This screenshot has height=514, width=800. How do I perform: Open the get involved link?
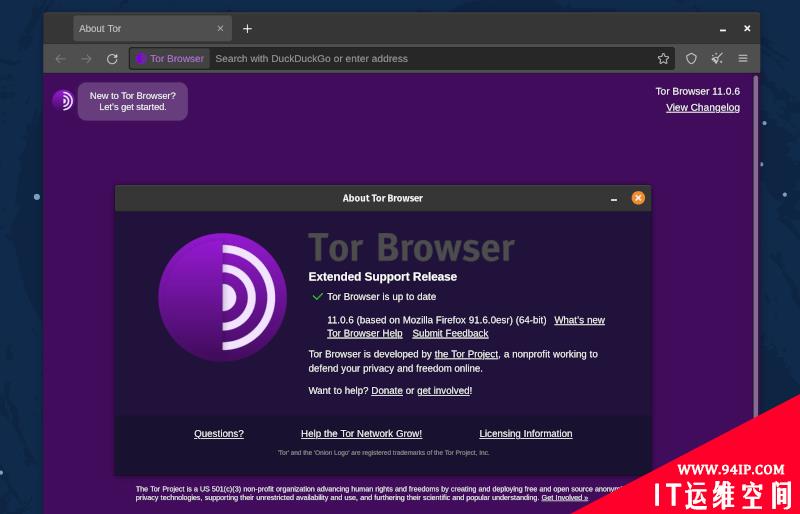click(x=443, y=390)
